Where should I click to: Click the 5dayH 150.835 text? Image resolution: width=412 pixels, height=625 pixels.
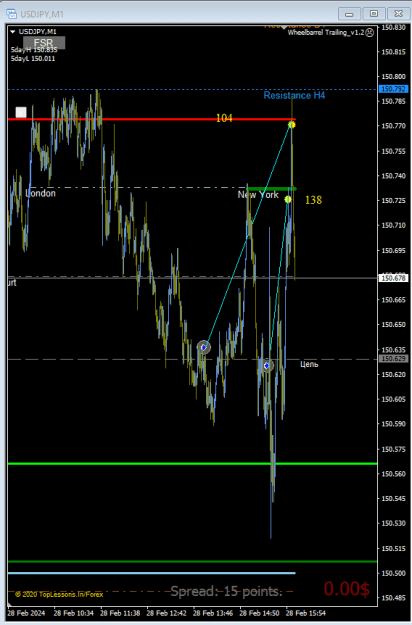(34, 50)
